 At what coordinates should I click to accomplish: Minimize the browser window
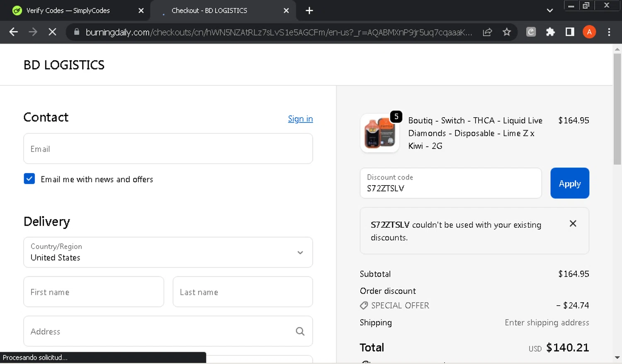tap(571, 5)
